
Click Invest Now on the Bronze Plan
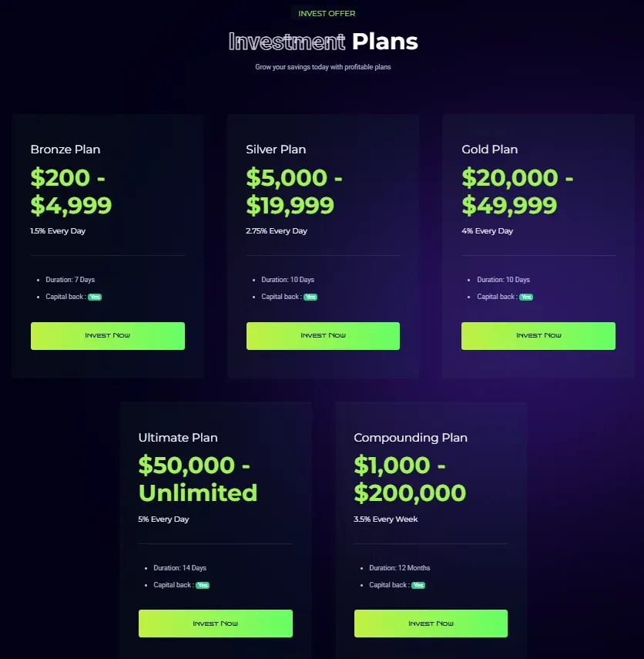click(x=107, y=335)
